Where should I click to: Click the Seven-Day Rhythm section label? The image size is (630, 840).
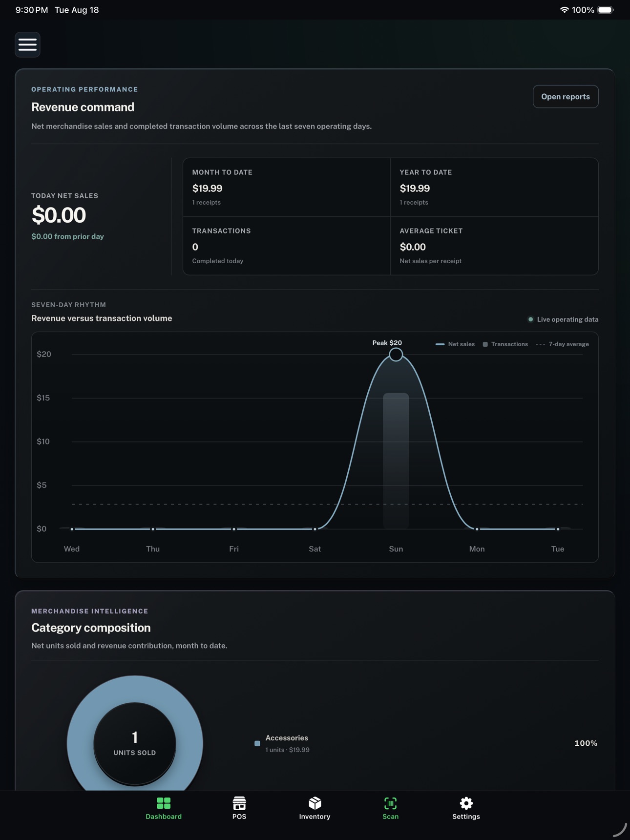(69, 305)
